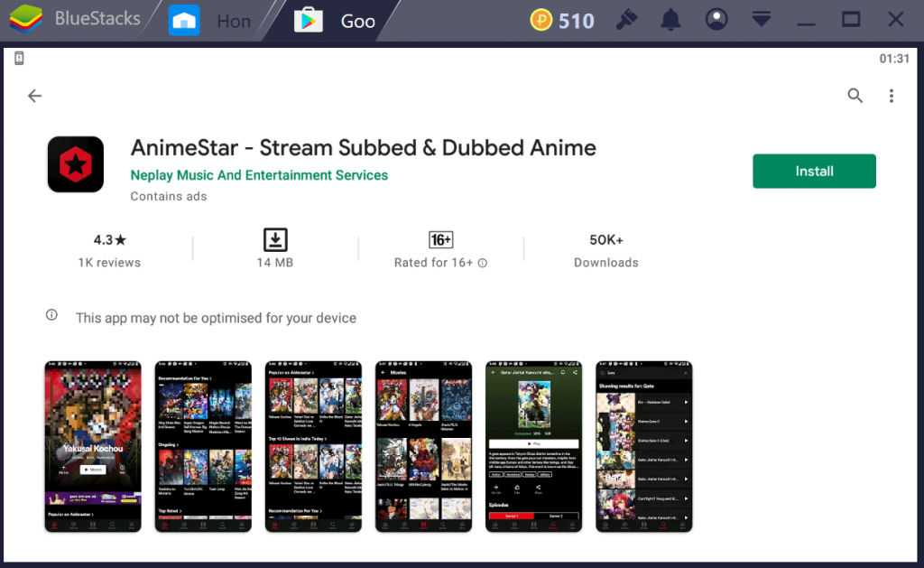Click the info icon next to optimisation warning

coord(52,316)
